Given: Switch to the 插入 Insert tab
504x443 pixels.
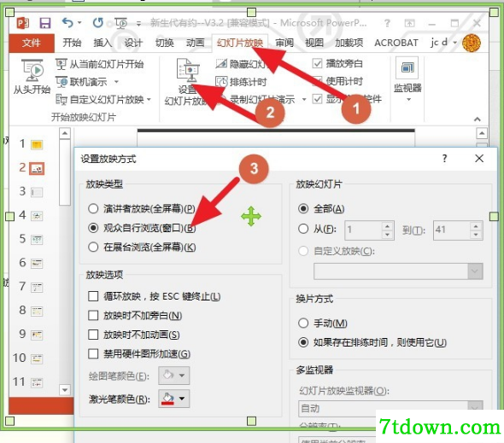Looking at the screenshot, I should (x=103, y=43).
